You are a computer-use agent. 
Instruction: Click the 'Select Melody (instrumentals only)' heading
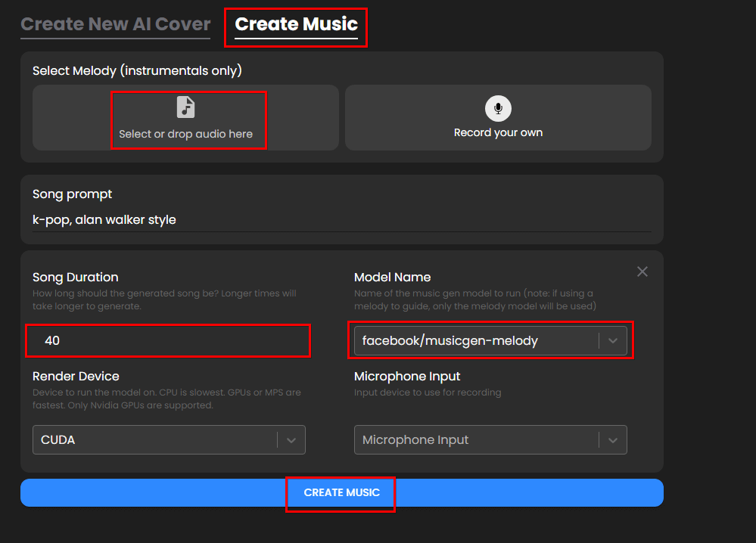click(137, 71)
